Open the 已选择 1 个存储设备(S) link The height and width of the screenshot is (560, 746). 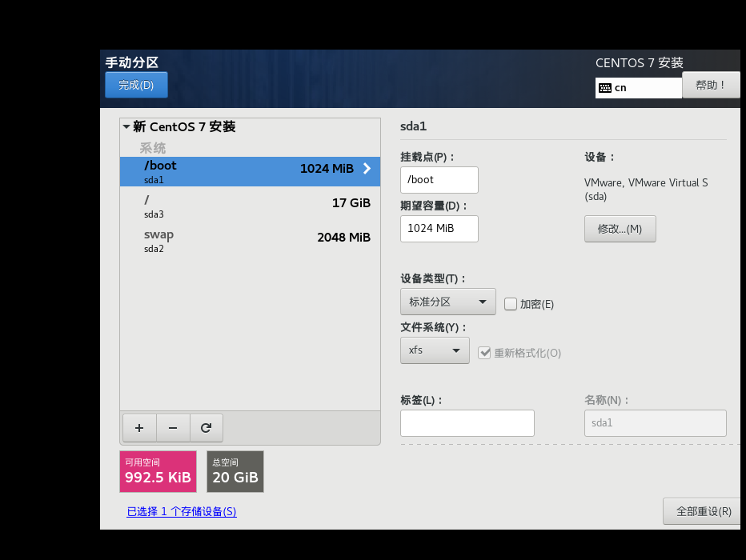point(182,511)
